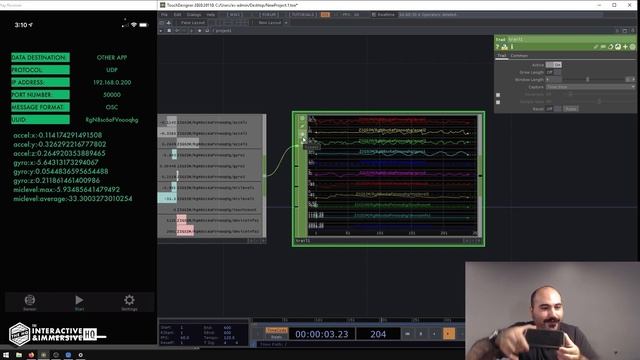Screen dimensions: 640x360
Task: Click the orange play button
Action: tap(449, 334)
